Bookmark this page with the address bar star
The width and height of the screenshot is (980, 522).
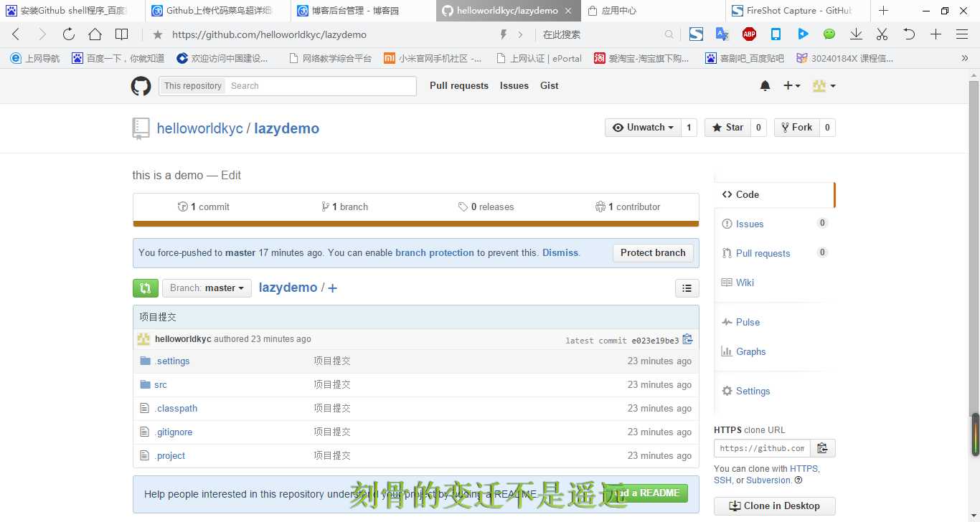coord(158,34)
